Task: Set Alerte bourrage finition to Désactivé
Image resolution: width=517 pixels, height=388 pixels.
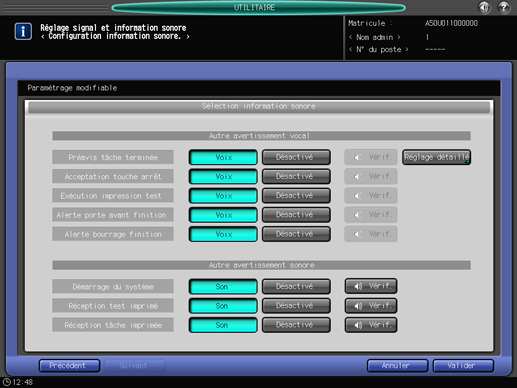Action: 296,234
